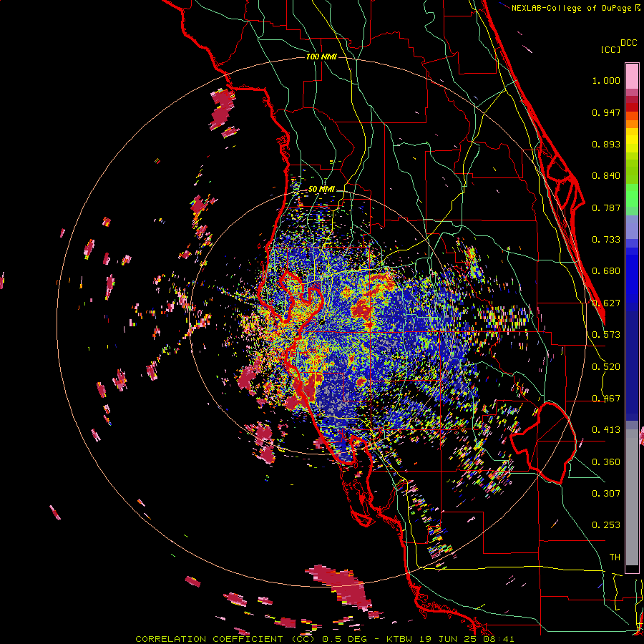The width and height of the screenshot is (644, 644).
Task: Click the [CC] unit label
Action: click(x=611, y=50)
